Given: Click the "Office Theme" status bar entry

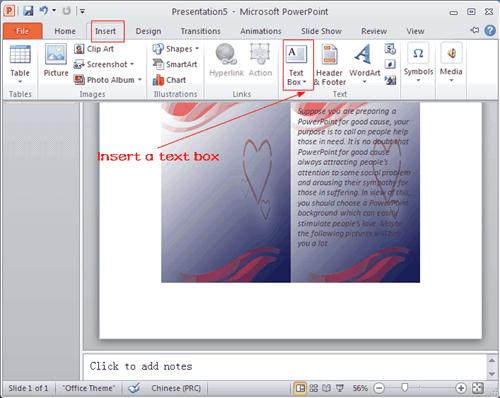Looking at the screenshot, I should (89, 388).
